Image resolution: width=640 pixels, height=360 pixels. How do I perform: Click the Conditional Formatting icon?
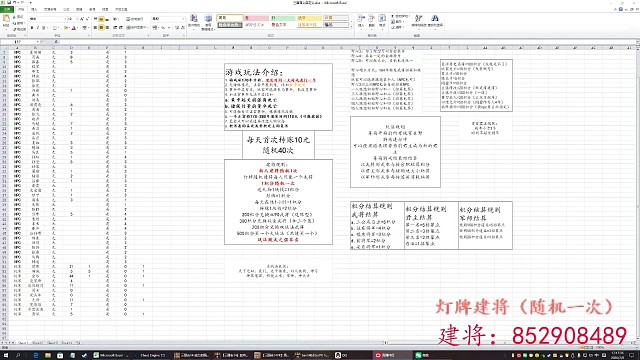pyautogui.click(x=194, y=21)
